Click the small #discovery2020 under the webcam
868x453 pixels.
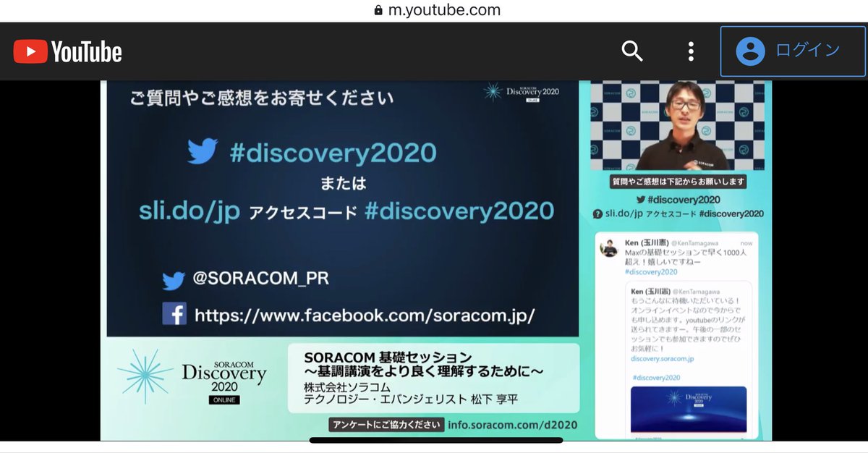click(x=684, y=200)
